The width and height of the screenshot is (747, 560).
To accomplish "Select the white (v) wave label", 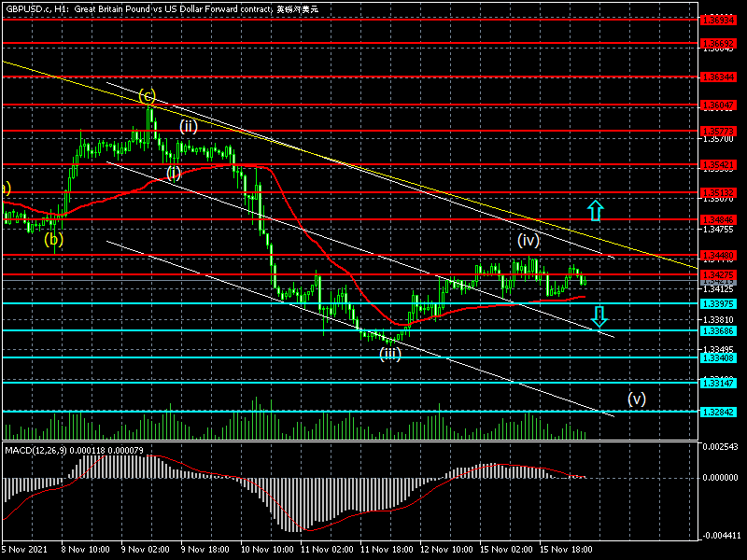I will (x=636, y=399).
